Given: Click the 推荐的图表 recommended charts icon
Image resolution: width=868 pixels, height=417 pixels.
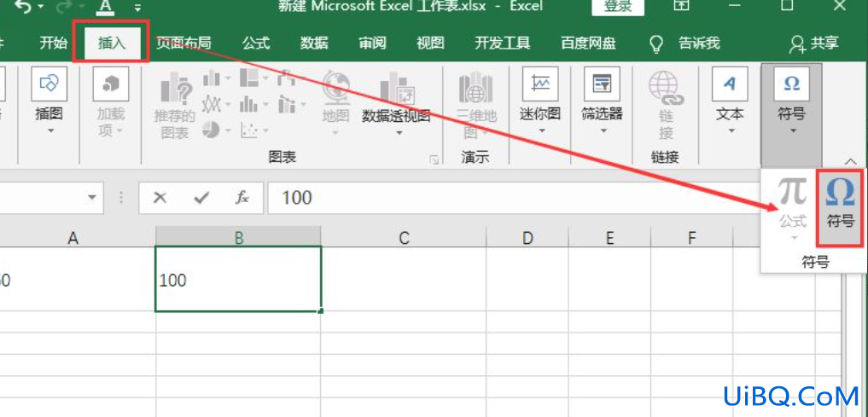Looking at the screenshot, I should coord(175,105).
